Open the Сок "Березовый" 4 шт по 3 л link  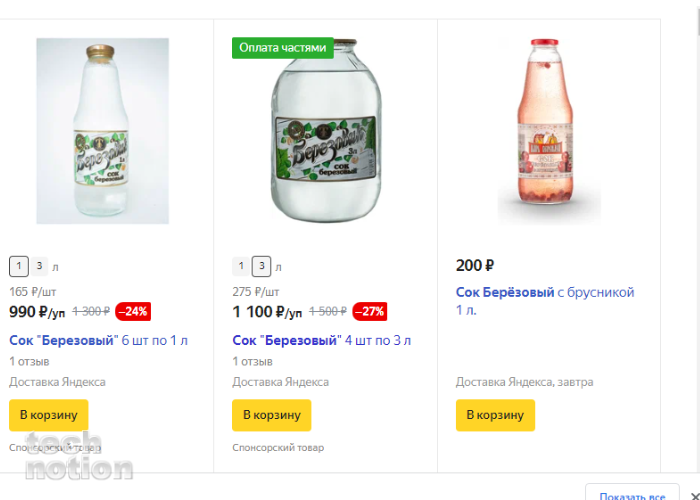[321, 340]
